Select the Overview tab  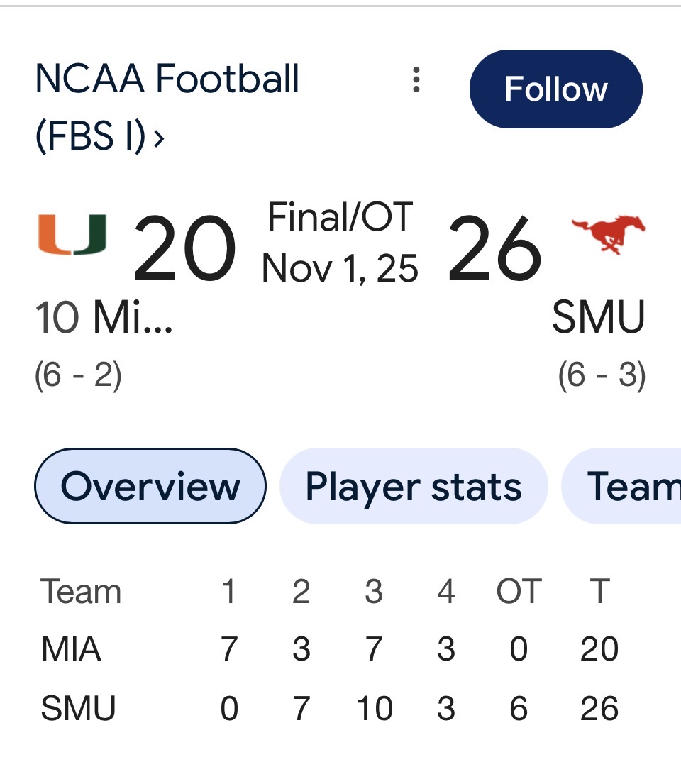point(150,486)
